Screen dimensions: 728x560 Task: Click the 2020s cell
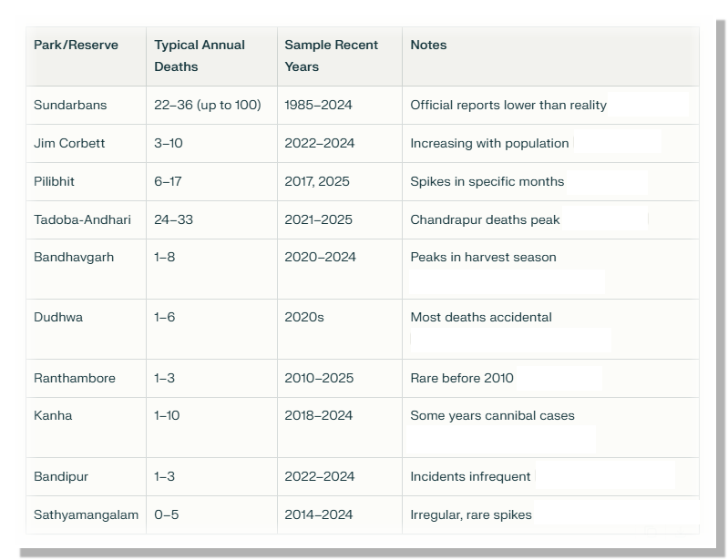(x=304, y=318)
